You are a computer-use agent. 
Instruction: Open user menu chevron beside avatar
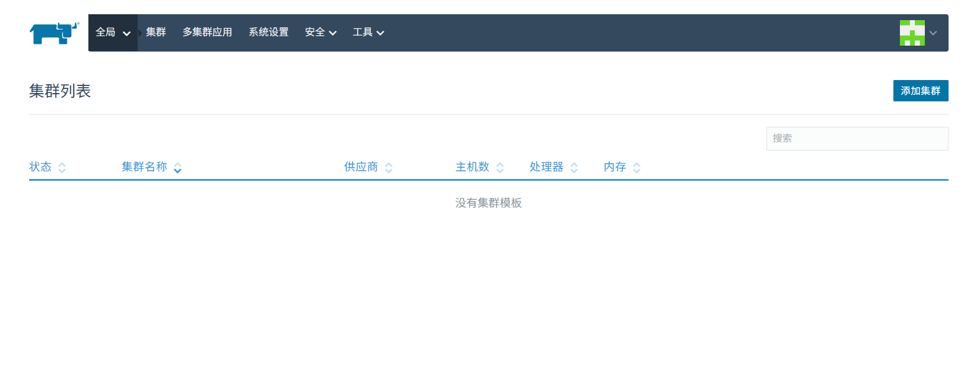(x=933, y=33)
